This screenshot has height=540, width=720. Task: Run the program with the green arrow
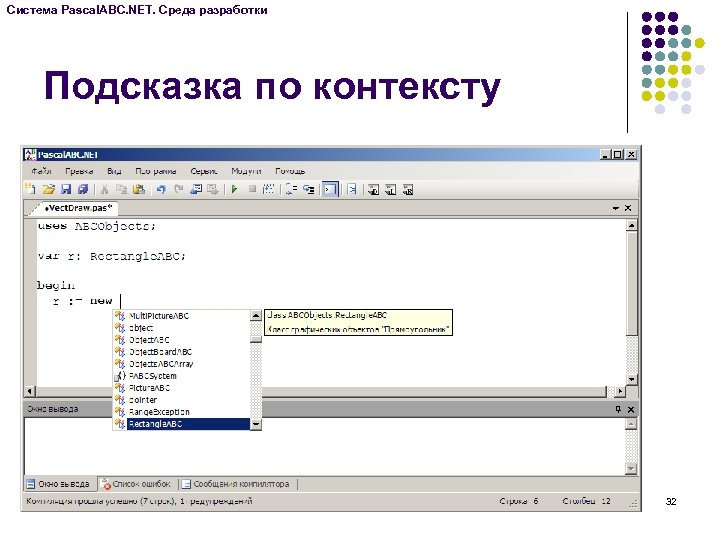click(x=235, y=189)
